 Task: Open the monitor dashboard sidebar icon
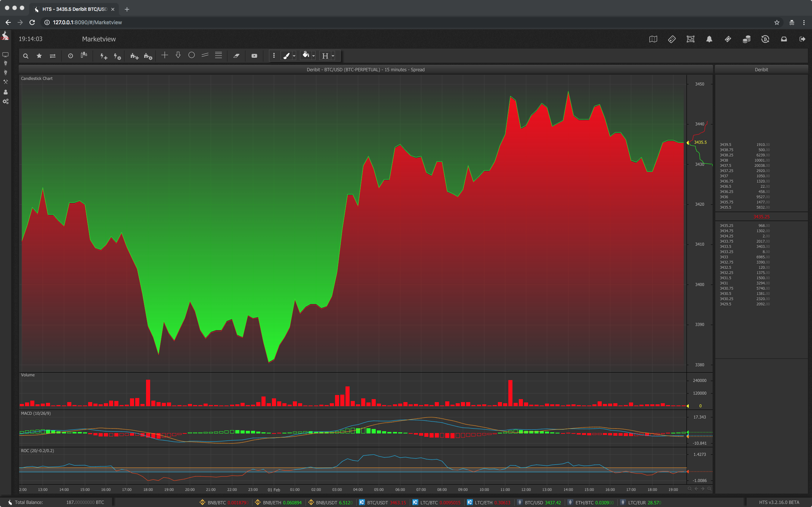coord(6,55)
